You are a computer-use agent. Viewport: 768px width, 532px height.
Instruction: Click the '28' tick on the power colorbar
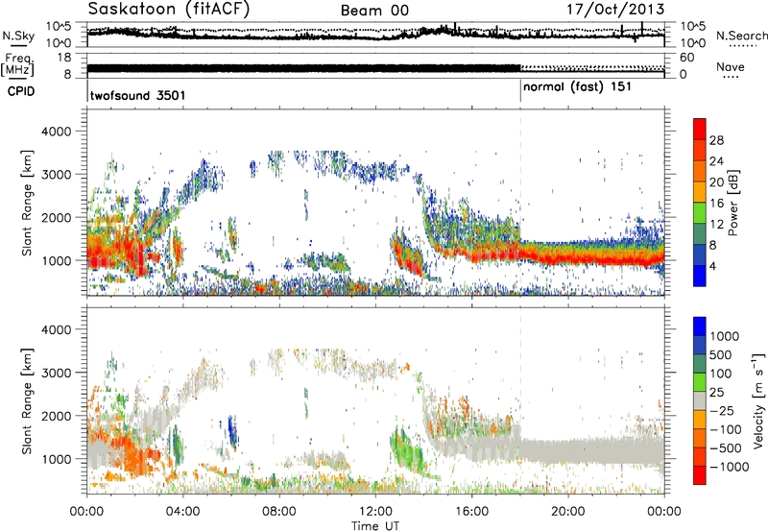pos(716,140)
